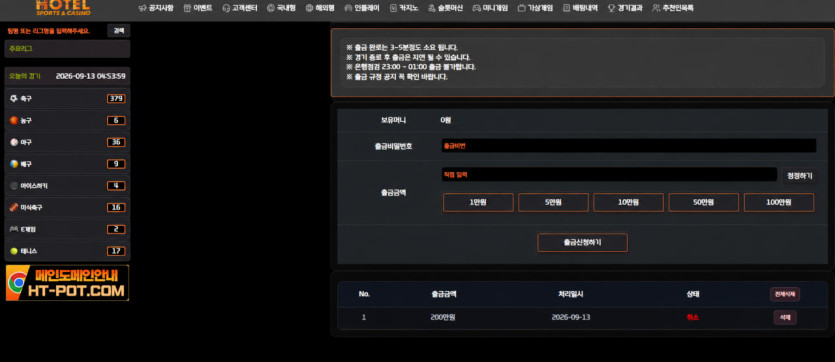Viewport: 835px width, 362px height.
Task: Select the 테니스 tennis ball icon
Action: [x=14, y=251]
